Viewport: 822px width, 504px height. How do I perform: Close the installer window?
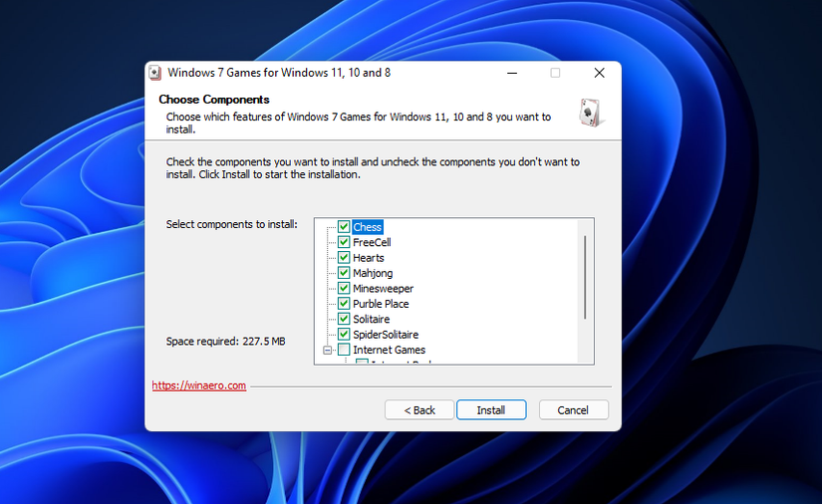(599, 73)
